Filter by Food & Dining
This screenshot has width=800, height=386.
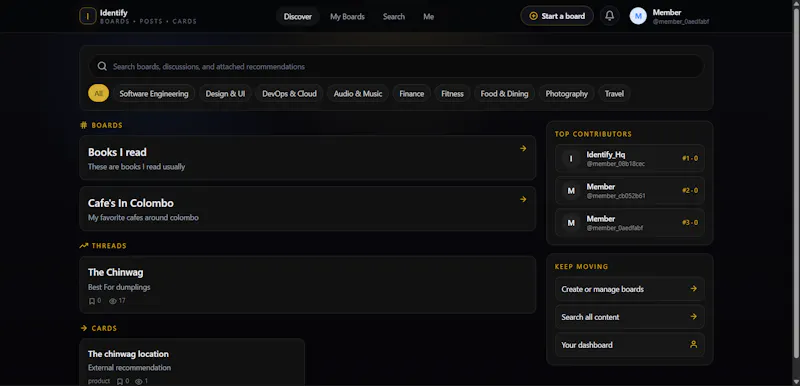click(504, 93)
